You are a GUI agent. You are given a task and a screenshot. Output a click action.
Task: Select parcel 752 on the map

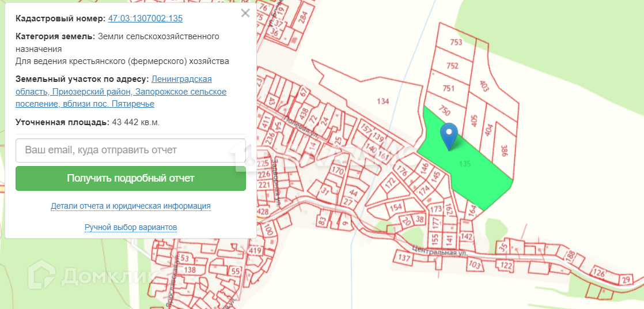click(452, 66)
